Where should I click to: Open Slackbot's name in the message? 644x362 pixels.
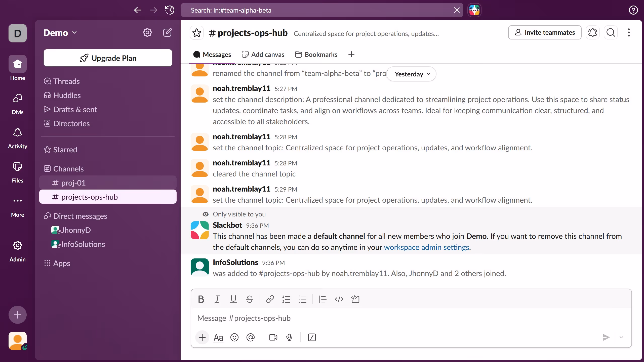tap(227, 225)
